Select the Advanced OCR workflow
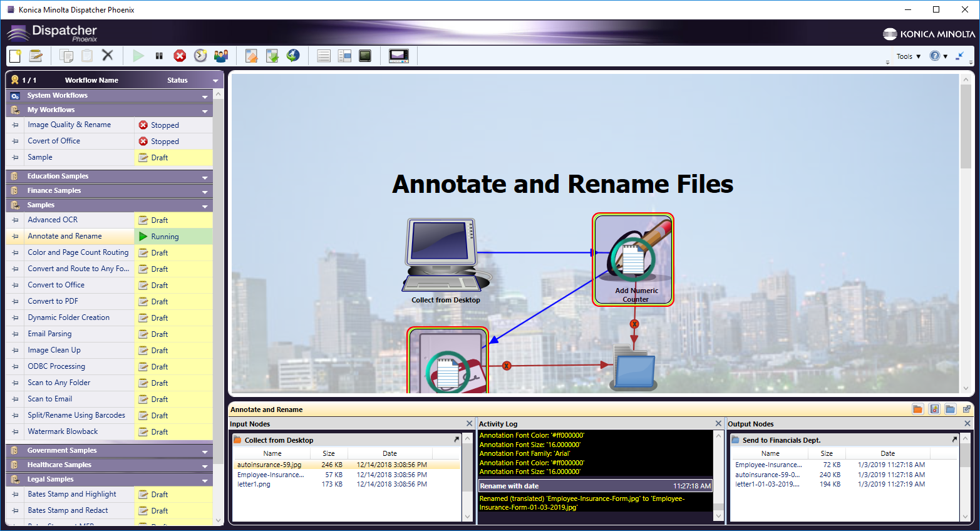980x531 pixels. (53, 220)
